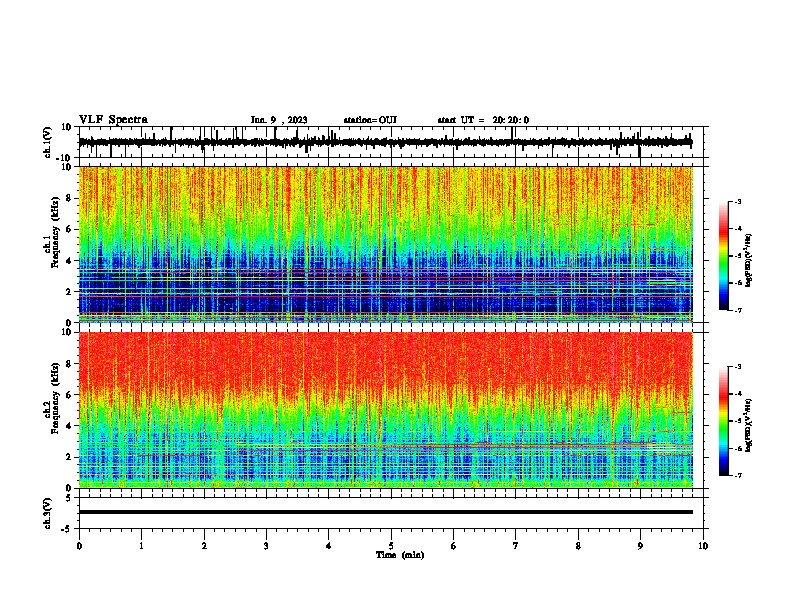Click the "ch.1(V)" waveform axis label
This screenshot has height=612, width=792.
point(48,142)
